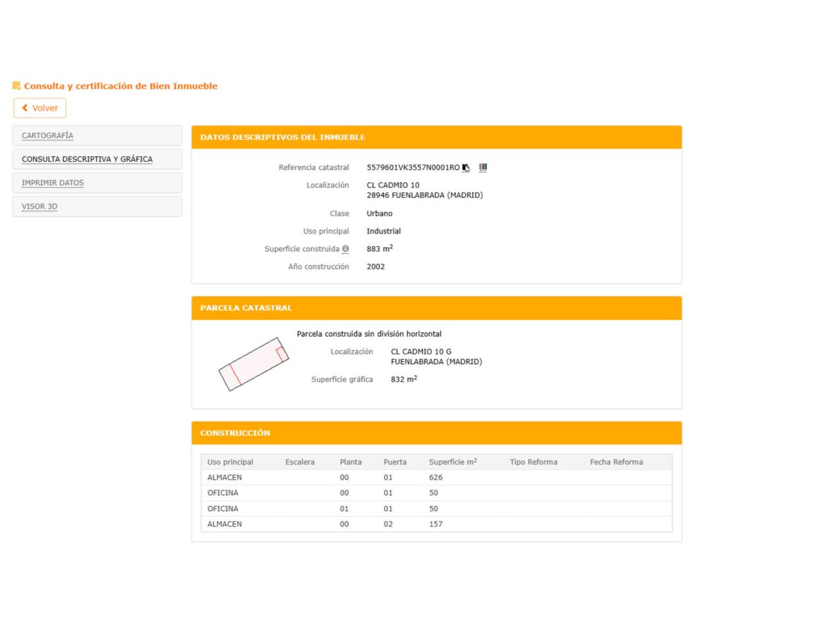Launch the Visor 3D option

39,207
